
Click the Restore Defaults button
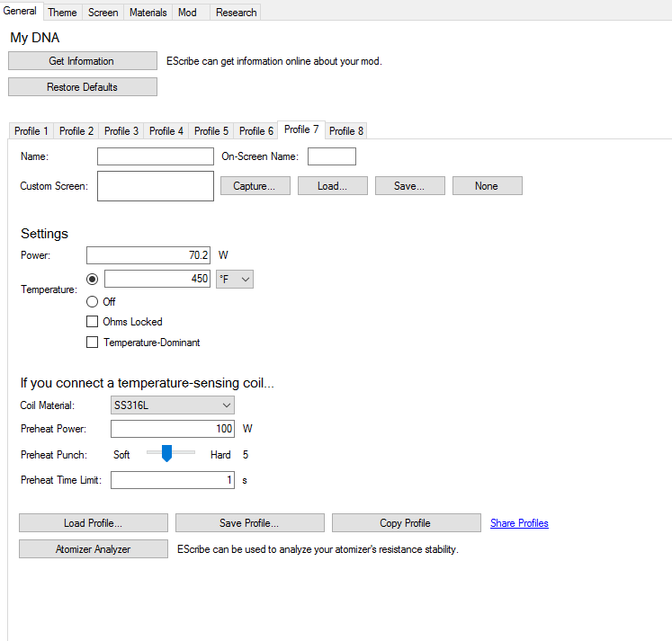coord(83,87)
